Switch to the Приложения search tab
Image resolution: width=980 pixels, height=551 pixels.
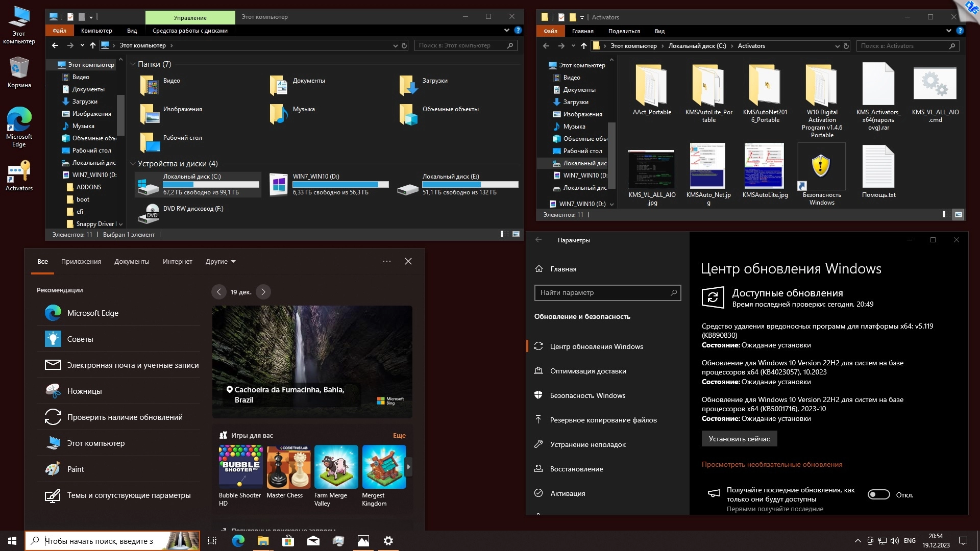click(x=81, y=262)
